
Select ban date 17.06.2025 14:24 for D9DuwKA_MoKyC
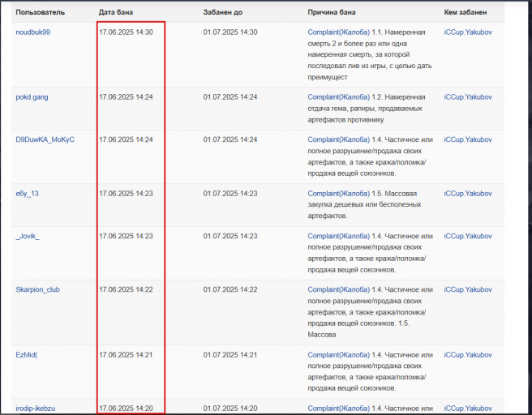126,139
